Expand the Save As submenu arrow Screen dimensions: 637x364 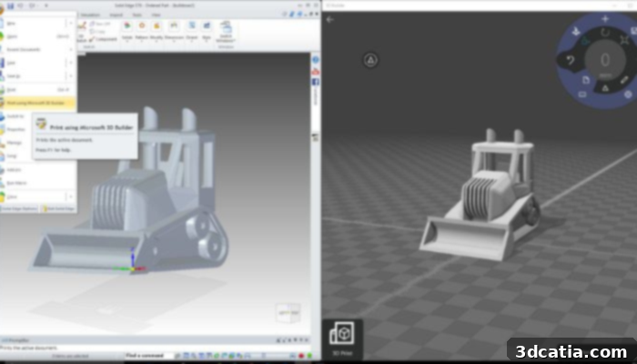click(71, 76)
